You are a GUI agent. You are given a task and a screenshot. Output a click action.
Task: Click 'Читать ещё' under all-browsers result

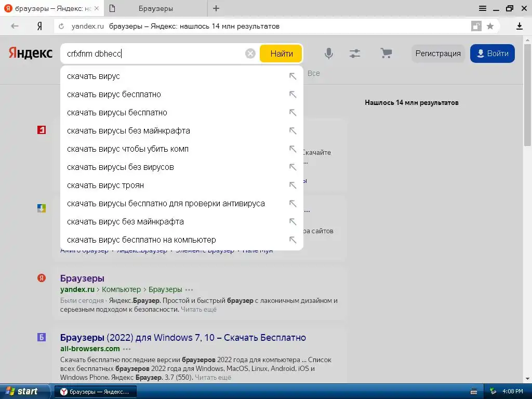click(x=212, y=377)
